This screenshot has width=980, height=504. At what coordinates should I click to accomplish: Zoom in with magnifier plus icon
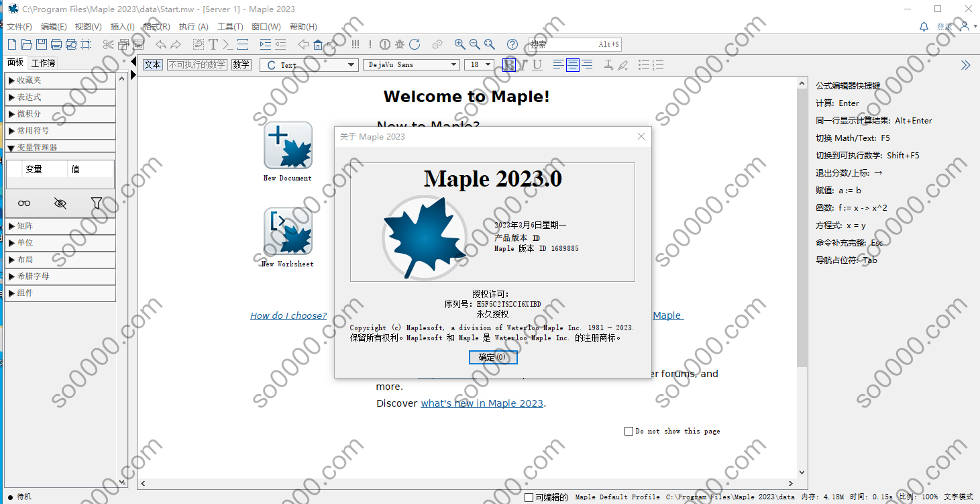(459, 44)
